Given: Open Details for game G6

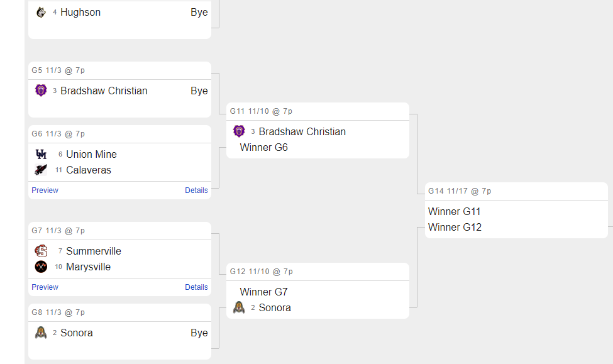Looking at the screenshot, I should 196,190.
